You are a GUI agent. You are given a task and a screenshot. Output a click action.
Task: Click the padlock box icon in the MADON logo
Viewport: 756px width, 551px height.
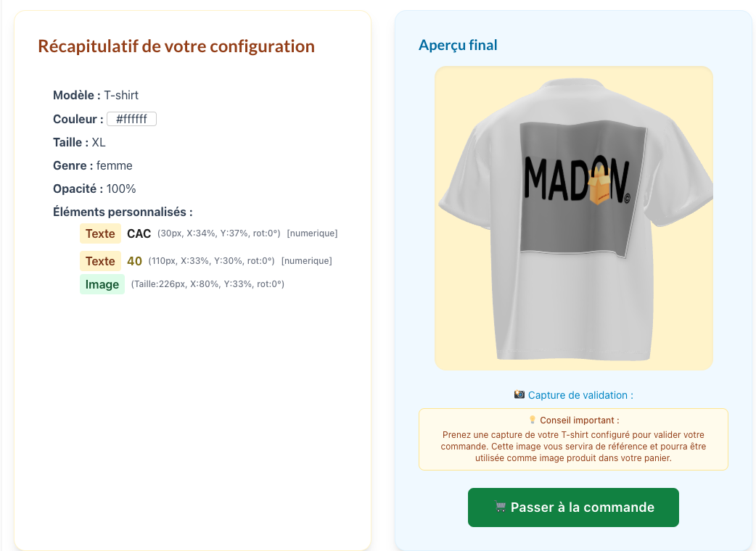coord(601,185)
